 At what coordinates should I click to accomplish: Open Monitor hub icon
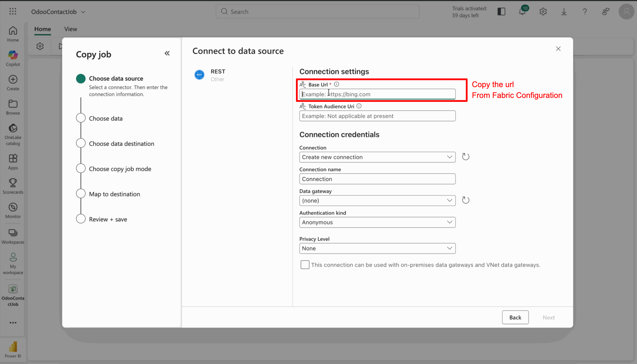coord(13,210)
